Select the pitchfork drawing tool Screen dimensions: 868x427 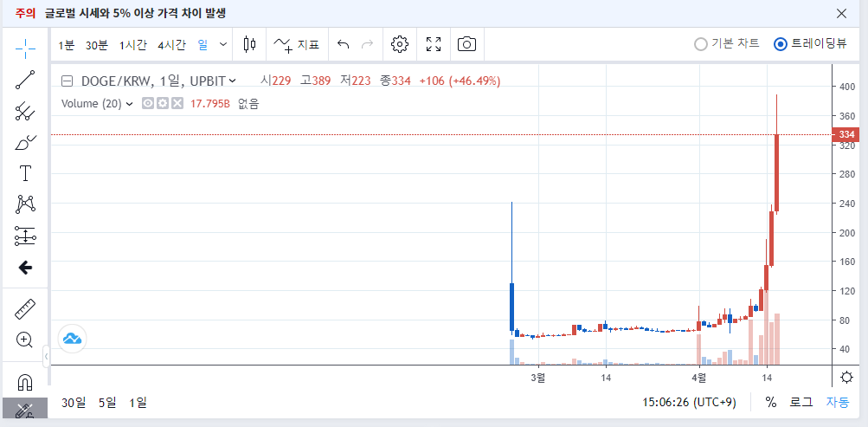25,112
